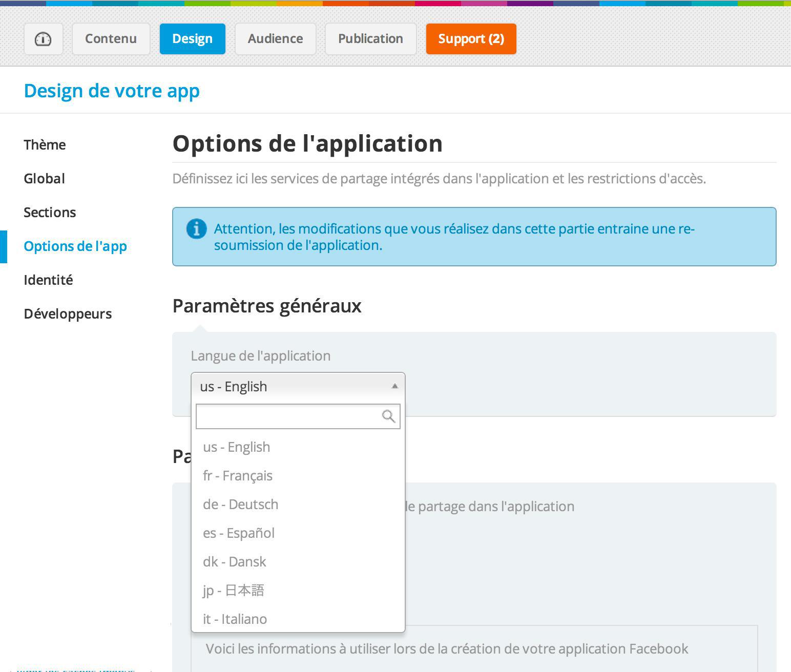
Task: Choose the Japanese 'jp' language option
Action: coord(234,591)
